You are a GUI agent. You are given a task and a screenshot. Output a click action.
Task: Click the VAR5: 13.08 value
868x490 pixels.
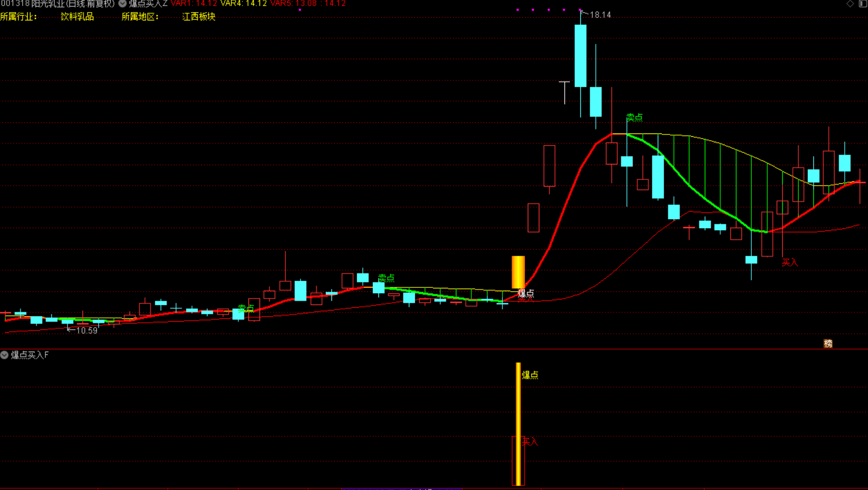(x=294, y=3)
